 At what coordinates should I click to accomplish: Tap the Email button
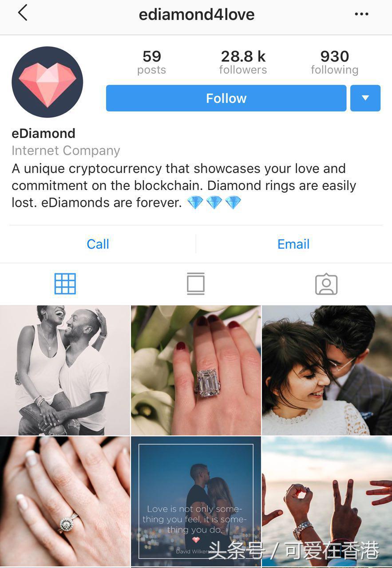293,244
